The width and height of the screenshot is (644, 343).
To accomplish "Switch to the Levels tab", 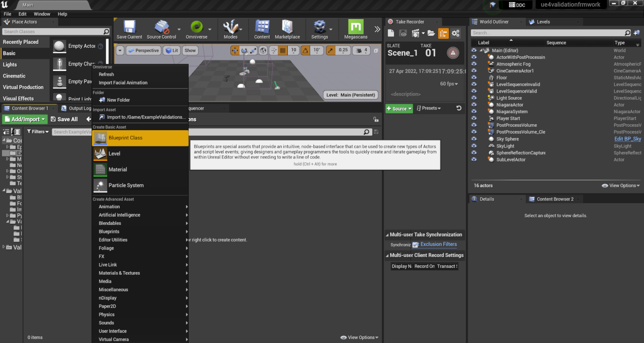I will [x=543, y=22].
